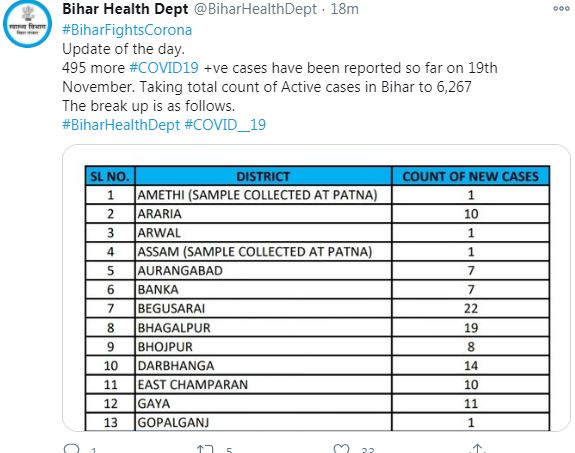Like the tweet with heart icon
575x453 pixels.
[x=341, y=449]
